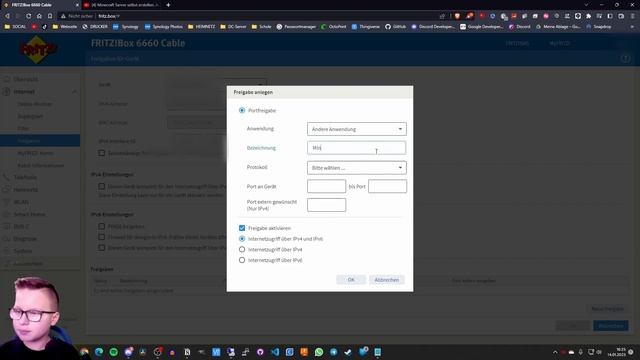640x360 pixels.
Task: Reload the fritz.box page
Action: [28, 16]
